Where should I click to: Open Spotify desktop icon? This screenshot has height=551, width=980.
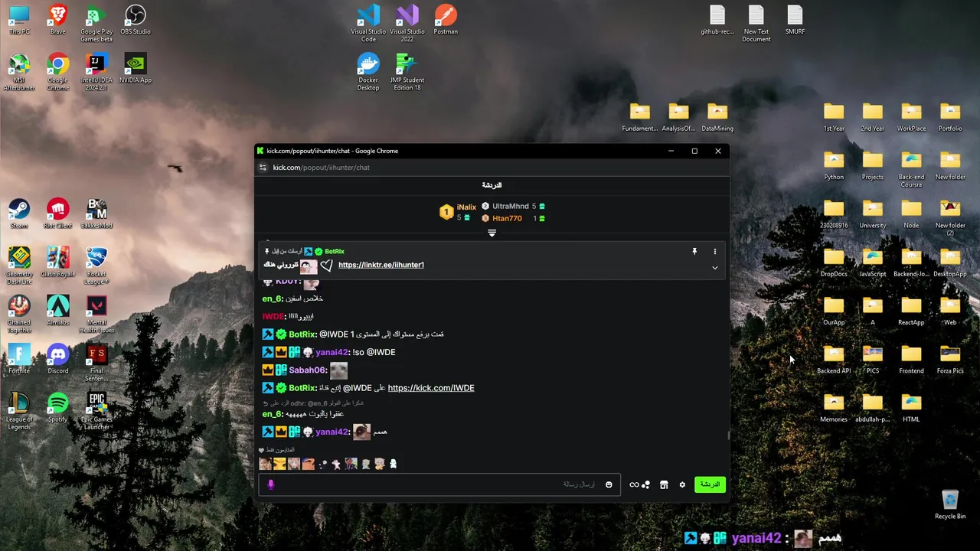pyautogui.click(x=57, y=407)
